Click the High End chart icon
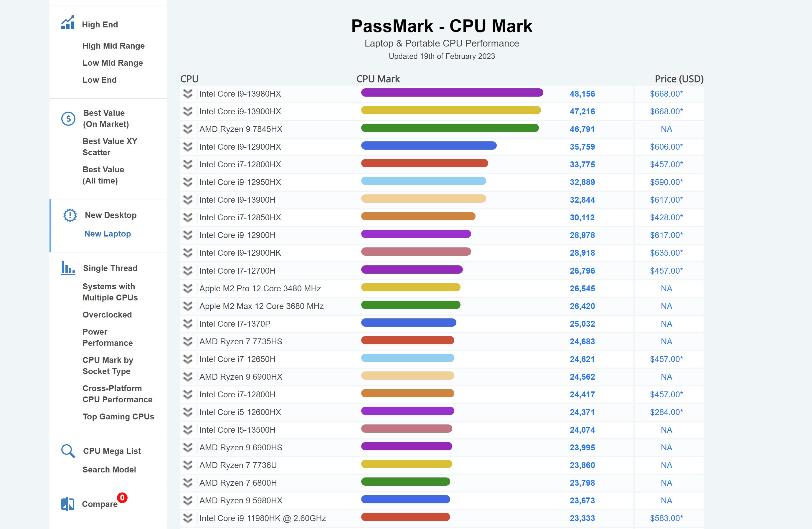Image resolution: width=812 pixels, height=529 pixels. 68,22
